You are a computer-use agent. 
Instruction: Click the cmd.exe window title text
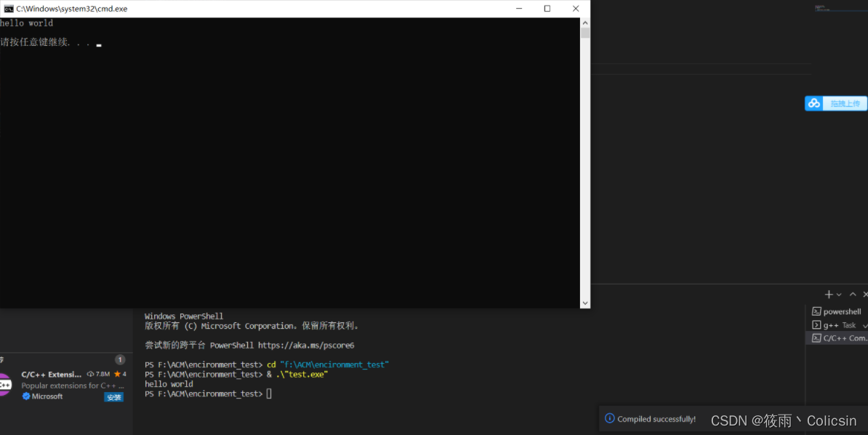71,9
